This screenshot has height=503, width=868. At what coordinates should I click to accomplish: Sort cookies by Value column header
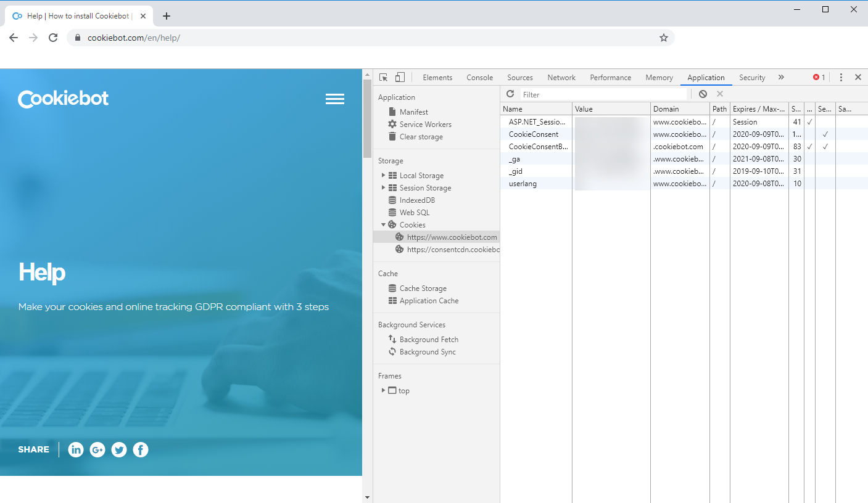click(x=611, y=109)
